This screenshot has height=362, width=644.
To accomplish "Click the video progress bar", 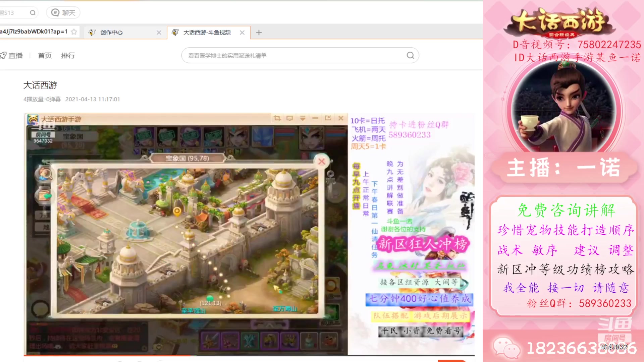I will pos(249,355).
